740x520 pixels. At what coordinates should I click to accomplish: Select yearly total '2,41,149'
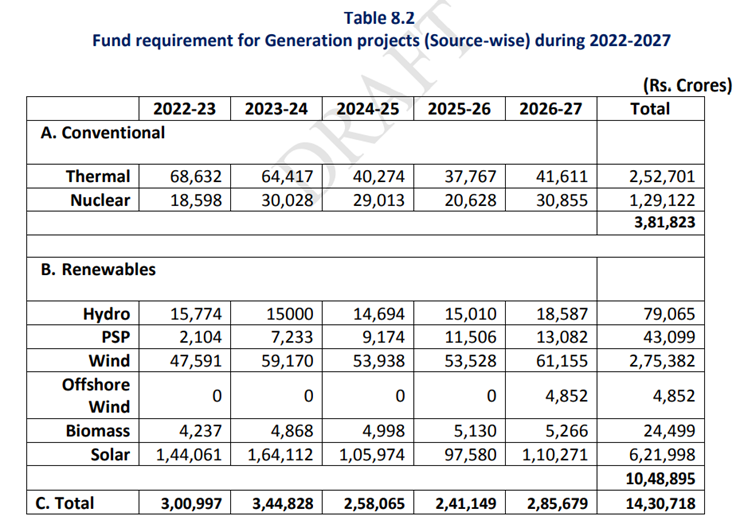466,503
